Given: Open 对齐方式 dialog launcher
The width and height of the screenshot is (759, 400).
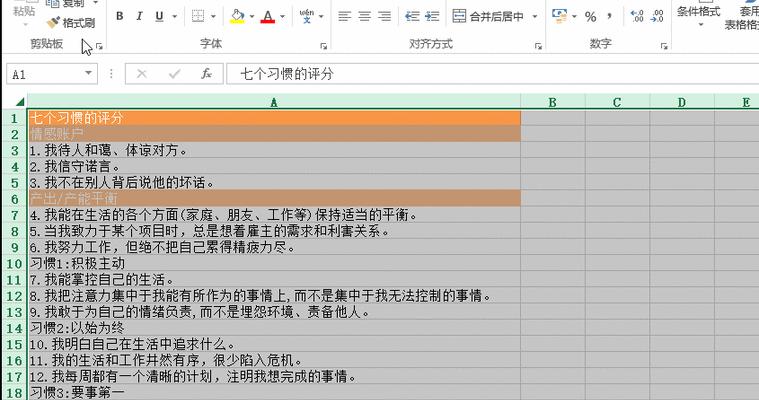Looking at the screenshot, I should (x=538, y=46).
